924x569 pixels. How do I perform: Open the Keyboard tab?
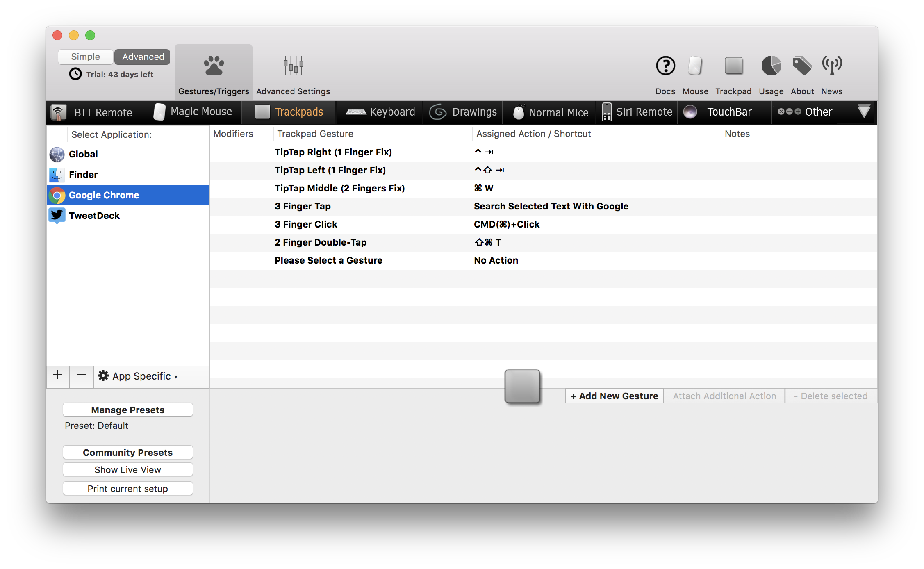380,112
